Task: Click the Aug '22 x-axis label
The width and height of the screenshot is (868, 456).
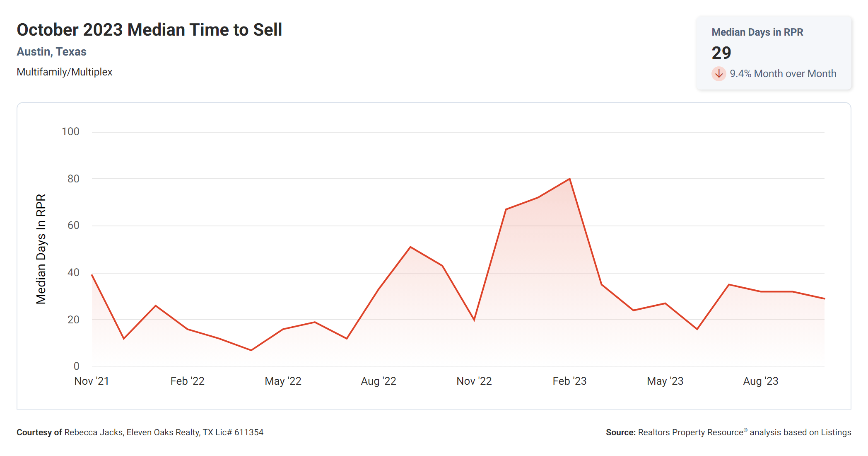Action: tap(379, 381)
